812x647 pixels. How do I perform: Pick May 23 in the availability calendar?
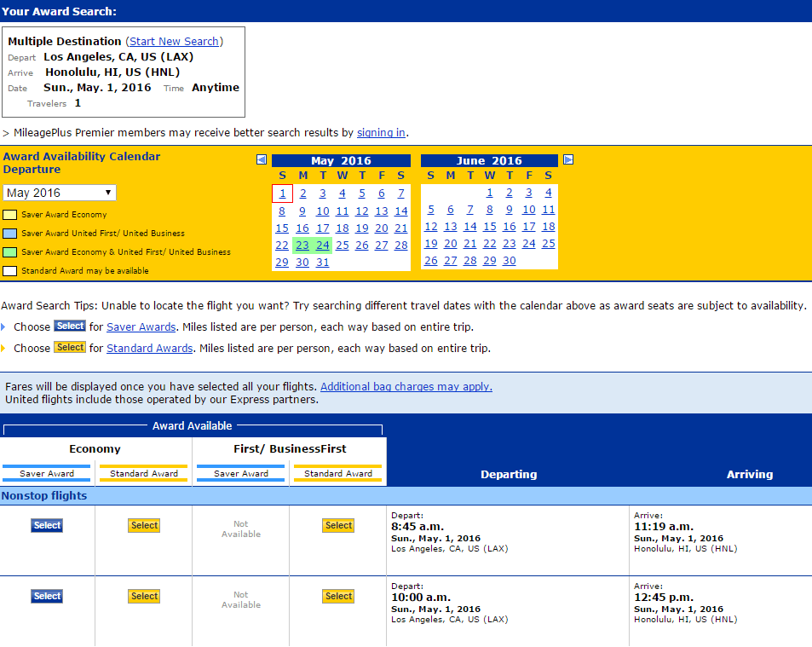302,245
